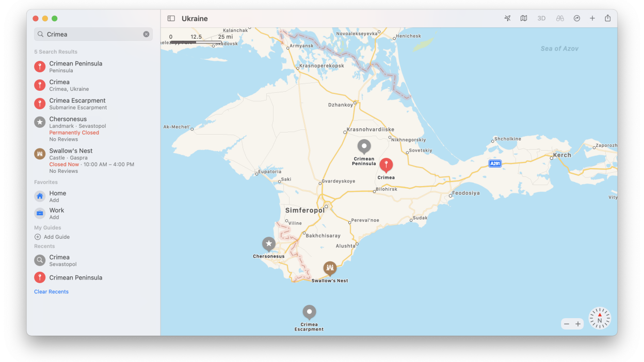644x362 pixels.
Task: Click Swallow's Nest Closed Now status
Action: tap(64, 164)
